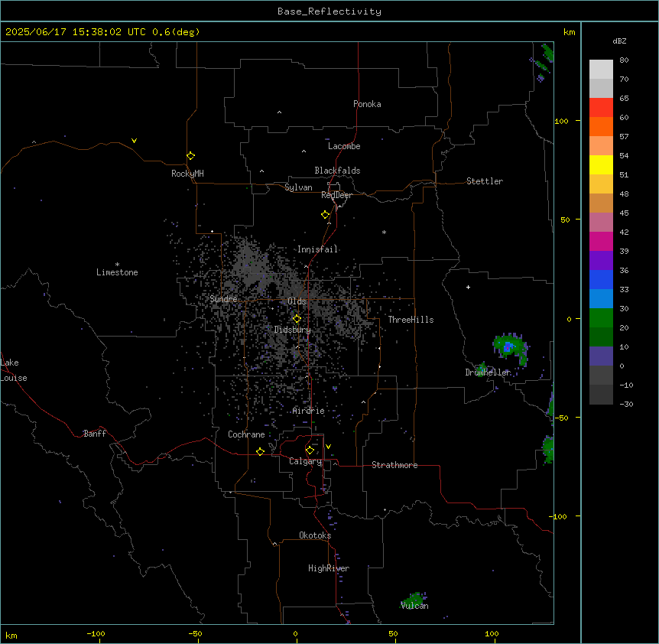Select the Okotoks town label
The height and width of the screenshot is (644, 659).
pyautogui.click(x=315, y=535)
